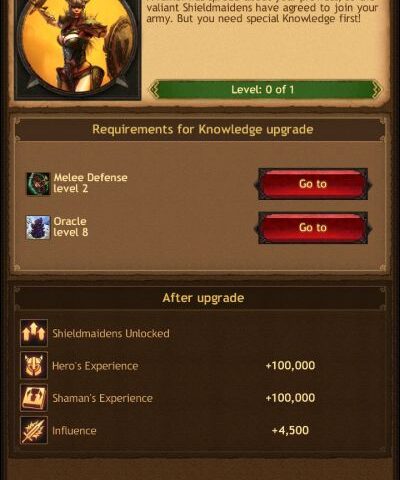Image resolution: width=400 pixels, height=480 pixels.
Task: Click the Shaman's Experience +100,000 value
Action: pos(290,398)
